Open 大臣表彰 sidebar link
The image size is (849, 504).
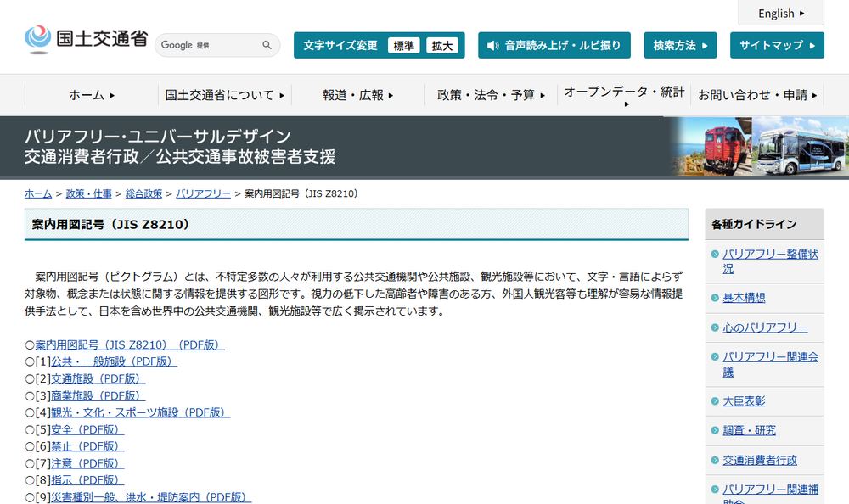744,401
